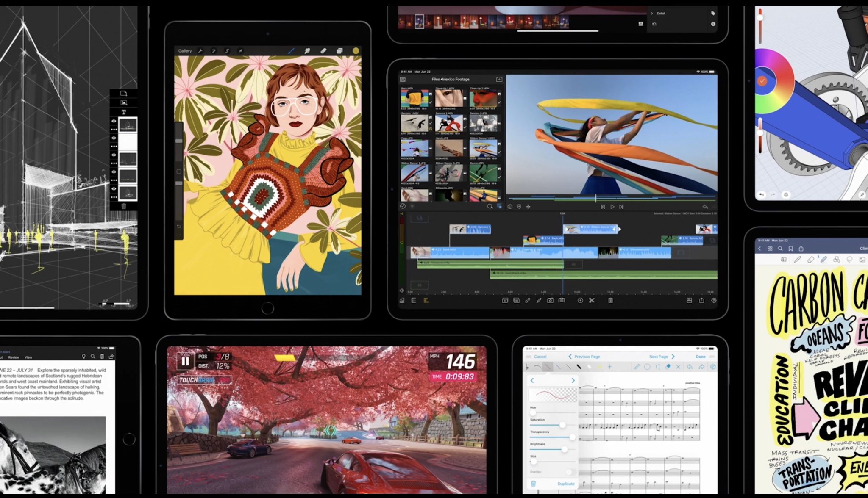Expand the Detail disclosure arrow
The width and height of the screenshot is (868, 498).
(652, 14)
